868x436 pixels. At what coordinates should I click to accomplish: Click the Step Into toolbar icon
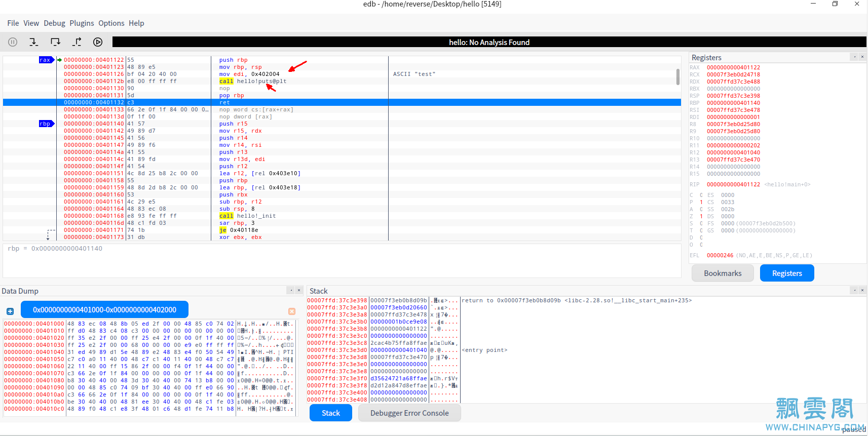pyautogui.click(x=33, y=42)
